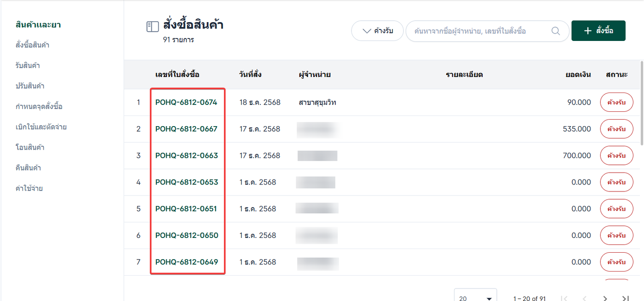Select เบิกใช้และตัดจ่าย menu item
This screenshot has width=644, height=301.
tap(41, 127)
